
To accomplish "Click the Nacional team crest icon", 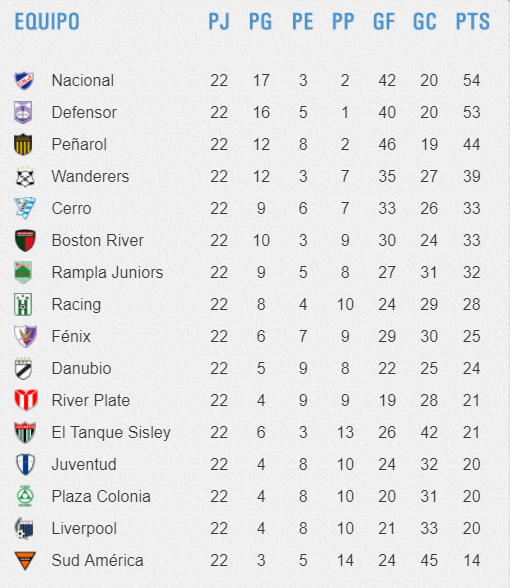I will pos(24,81).
